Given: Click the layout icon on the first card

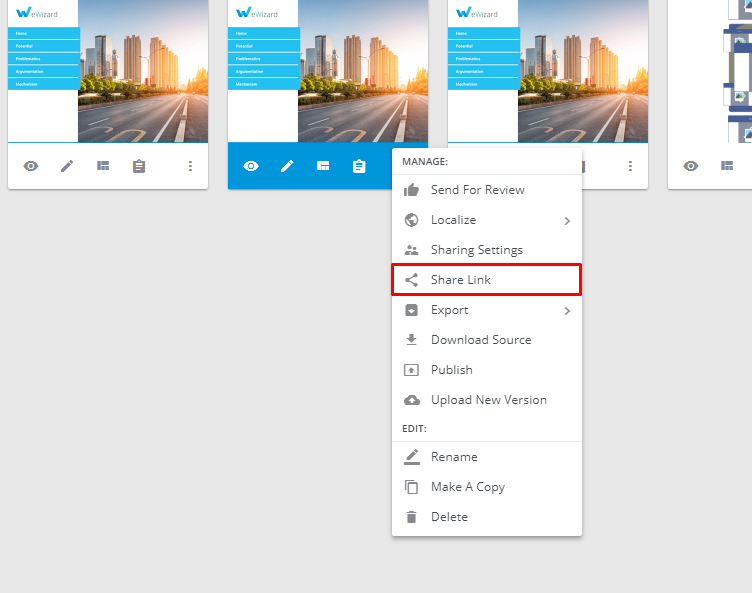Looking at the screenshot, I should 103,166.
